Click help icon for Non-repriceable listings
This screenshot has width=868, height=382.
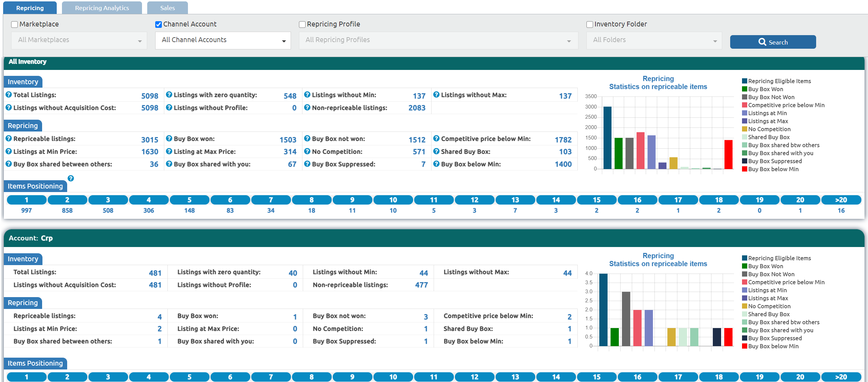click(307, 108)
